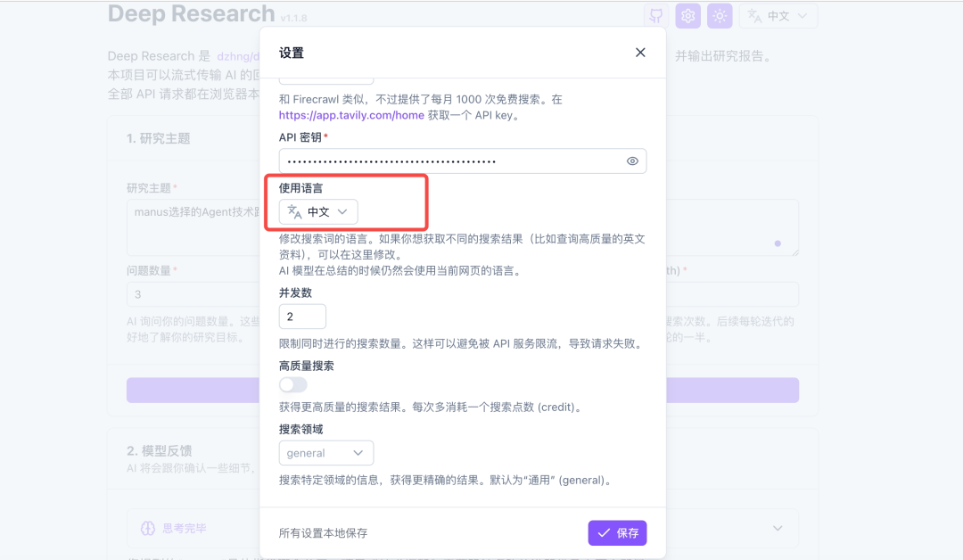Click the Deep Research title
Image resolution: width=963 pixels, height=560 pixels.
pos(192,13)
